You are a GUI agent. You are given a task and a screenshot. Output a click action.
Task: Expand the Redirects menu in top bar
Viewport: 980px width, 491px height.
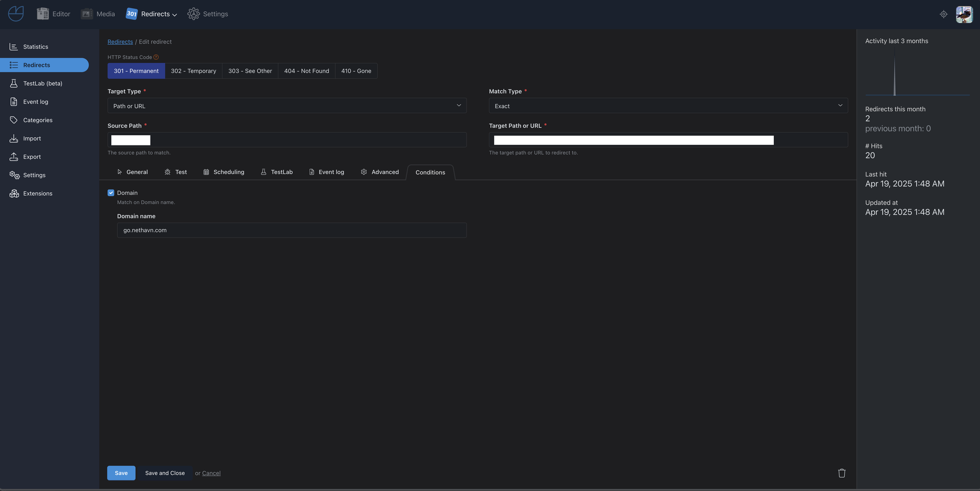click(152, 14)
